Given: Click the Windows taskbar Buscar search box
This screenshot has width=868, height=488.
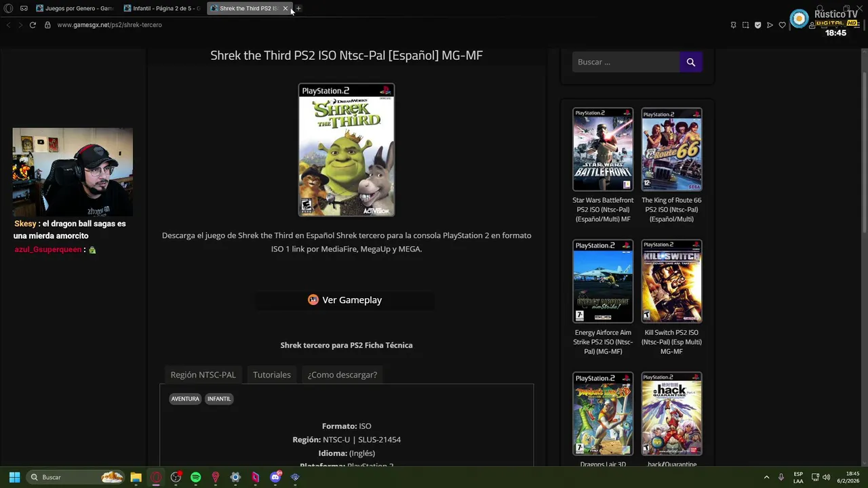Looking at the screenshot, I should point(76,477).
